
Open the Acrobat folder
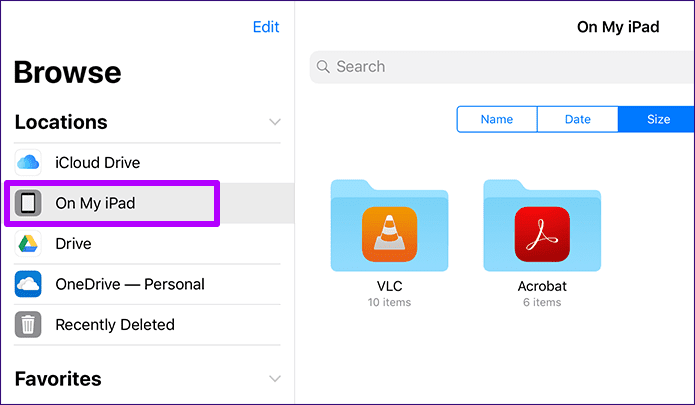click(x=542, y=225)
